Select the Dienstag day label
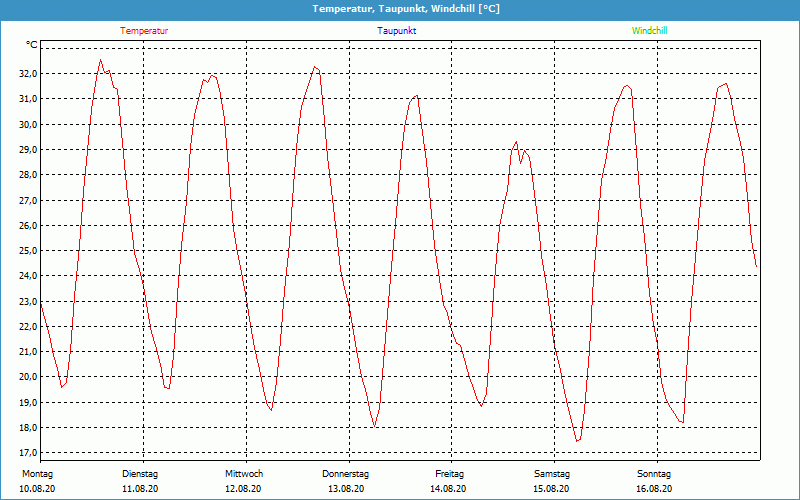Screen dimensions: 800x500 (140, 474)
